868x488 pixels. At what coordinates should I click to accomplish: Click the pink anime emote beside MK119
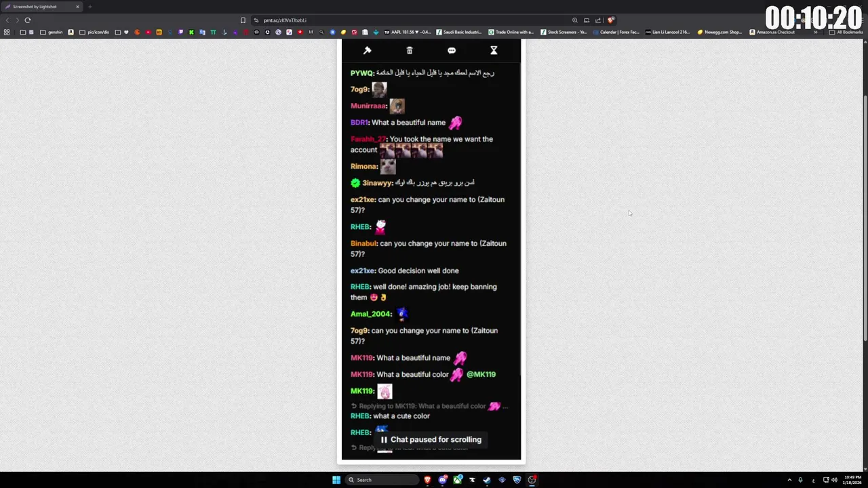[x=384, y=391]
